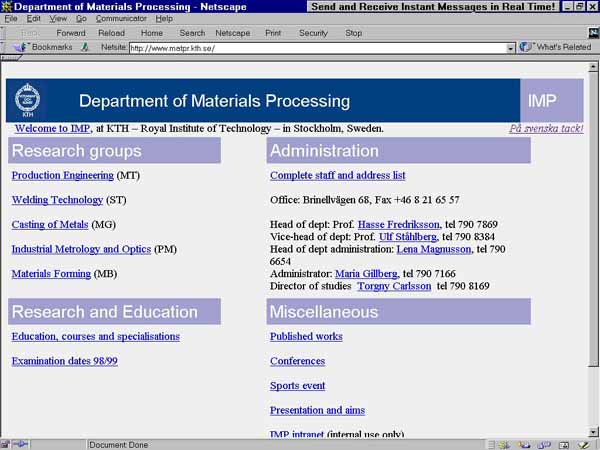Click the Netscape N logo throbber
This screenshot has height=450, width=600.
pos(593,33)
